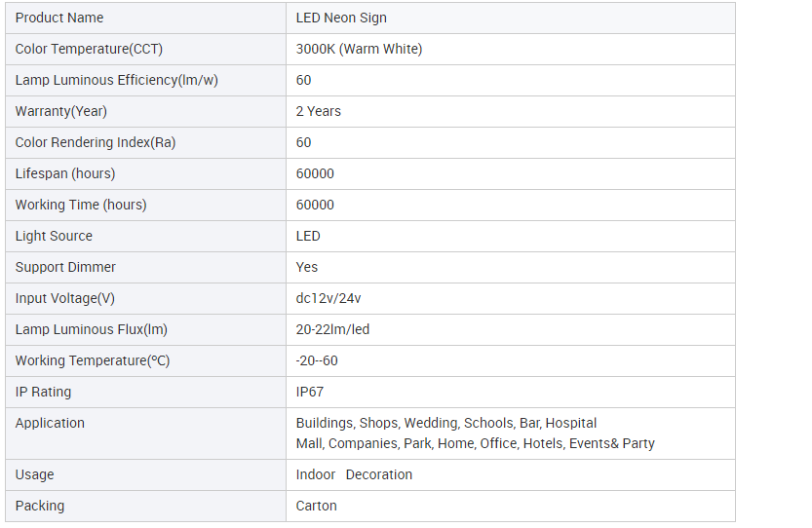Screen dimensions: 812x528
Task: Click the 20-22lm/led luminous flux value
Action: click(332, 329)
